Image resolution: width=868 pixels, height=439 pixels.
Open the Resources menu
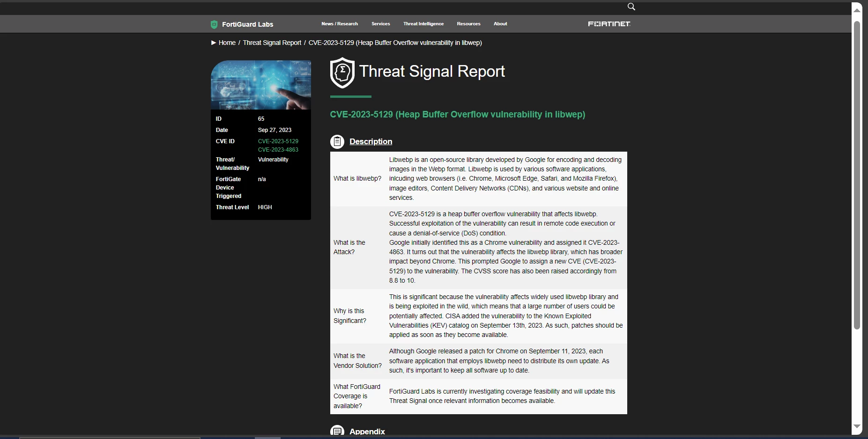[469, 24]
